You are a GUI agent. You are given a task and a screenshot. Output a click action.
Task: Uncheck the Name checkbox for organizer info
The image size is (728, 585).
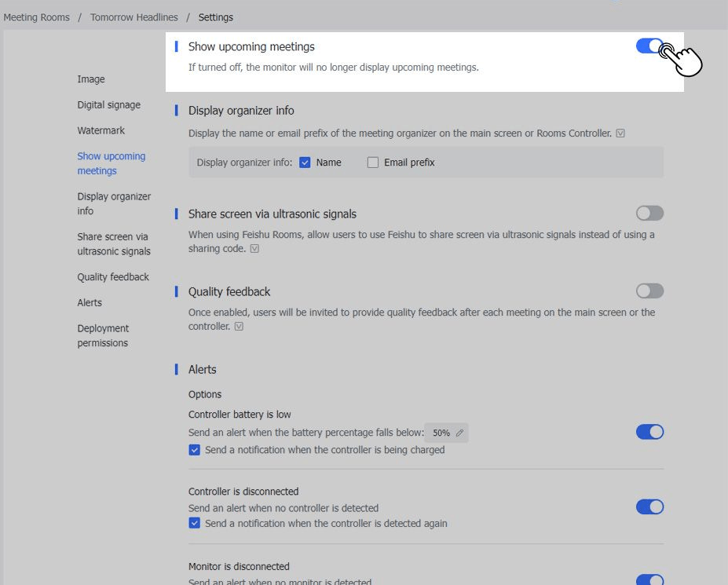pyautogui.click(x=305, y=162)
